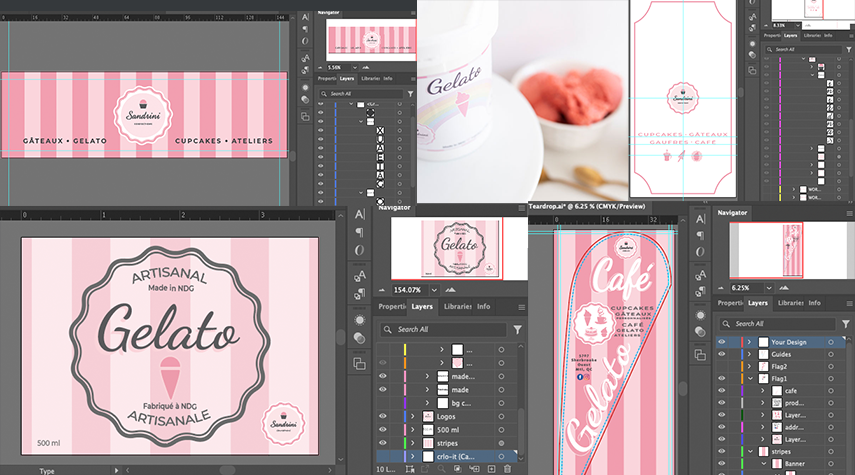Open Appearance panel icon in Gelato label window

[x=359, y=320]
